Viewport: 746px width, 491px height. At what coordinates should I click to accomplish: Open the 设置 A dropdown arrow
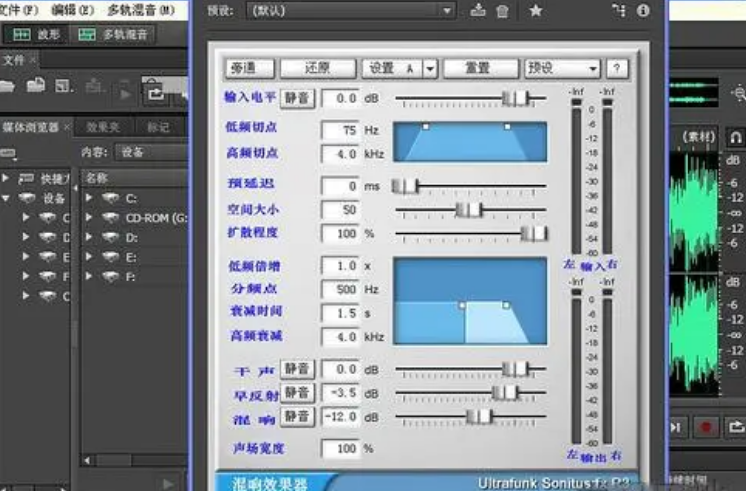pyautogui.click(x=430, y=69)
